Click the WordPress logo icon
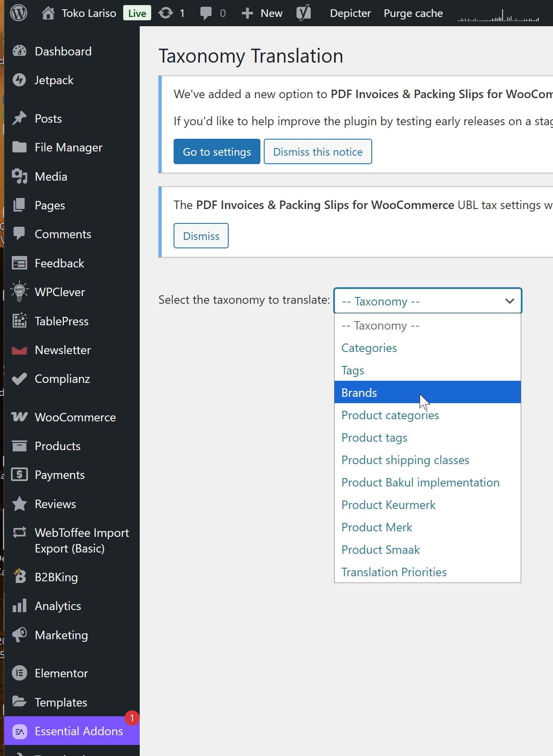The width and height of the screenshot is (553, 756). 19,13
